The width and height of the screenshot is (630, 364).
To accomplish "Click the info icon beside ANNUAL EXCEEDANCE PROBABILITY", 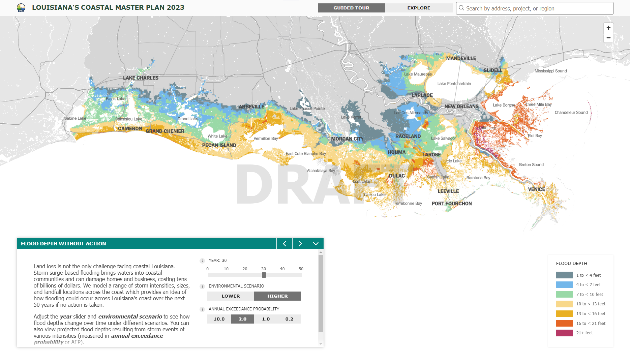I will [x=202, y=309].
